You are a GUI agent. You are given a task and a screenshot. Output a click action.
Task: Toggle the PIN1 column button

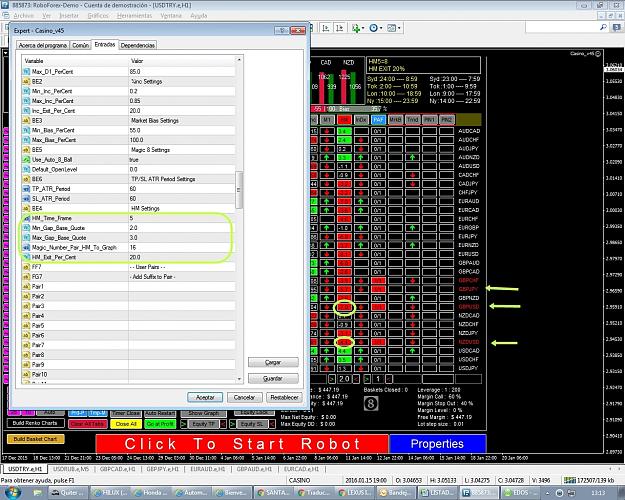click(429, 119)
